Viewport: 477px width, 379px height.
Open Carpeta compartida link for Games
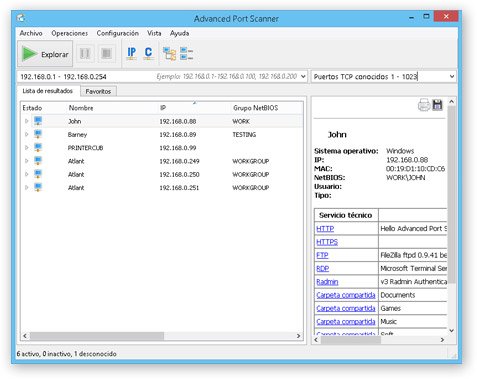[x=346, y=308]
